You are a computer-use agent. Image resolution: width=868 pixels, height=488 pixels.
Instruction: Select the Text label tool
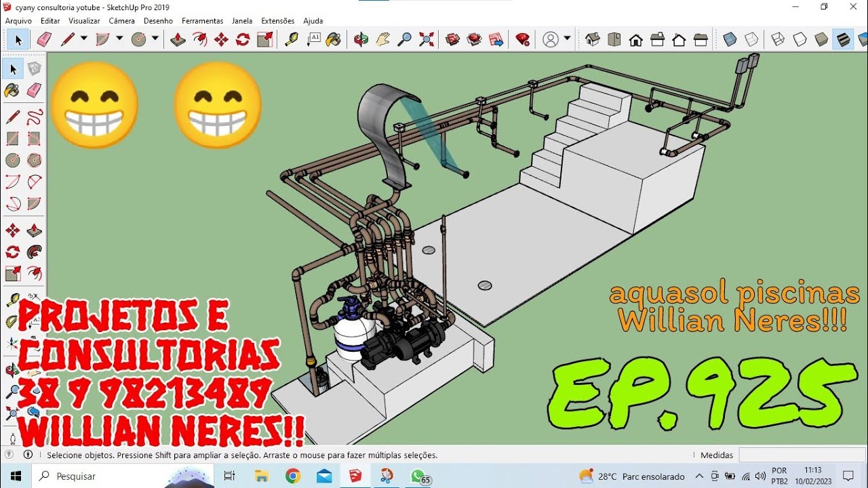(313, 39)
